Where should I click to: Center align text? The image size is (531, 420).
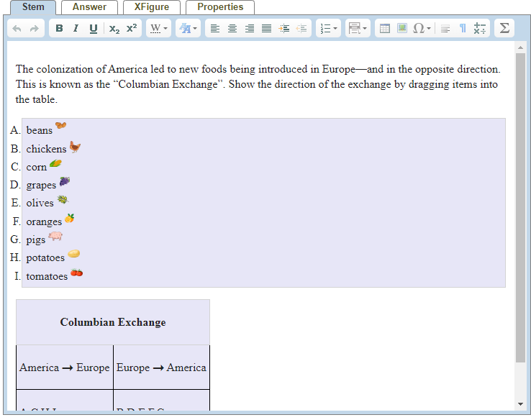[x=232, y=29]
